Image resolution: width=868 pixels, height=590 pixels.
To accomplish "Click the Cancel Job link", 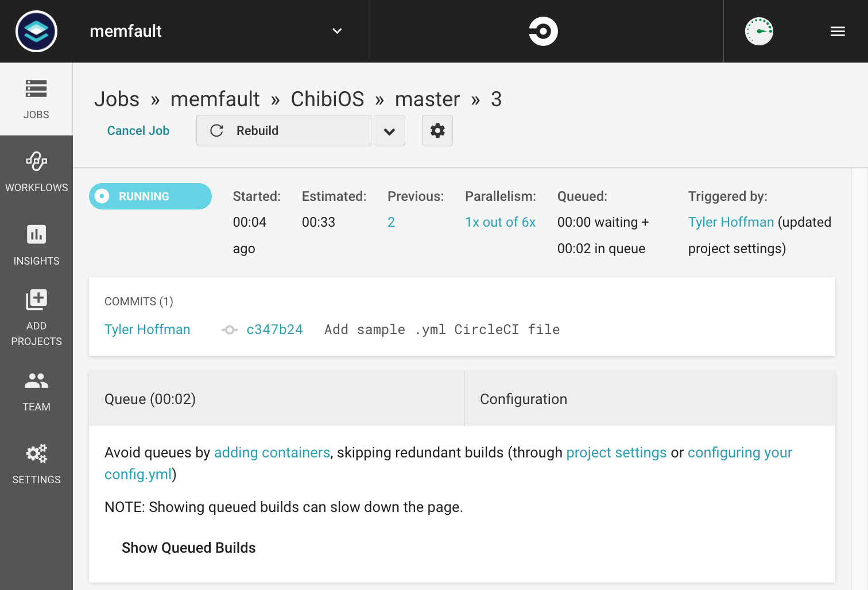I will 138,131.
